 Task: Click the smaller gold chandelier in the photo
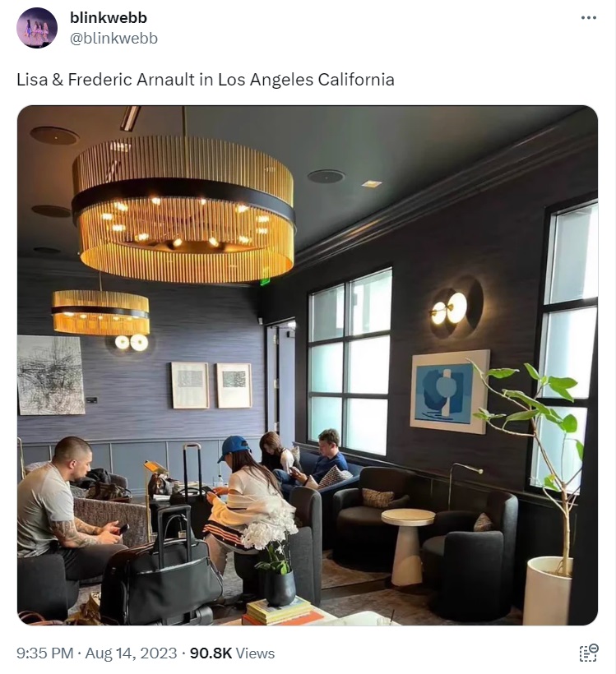pos(100,312)
